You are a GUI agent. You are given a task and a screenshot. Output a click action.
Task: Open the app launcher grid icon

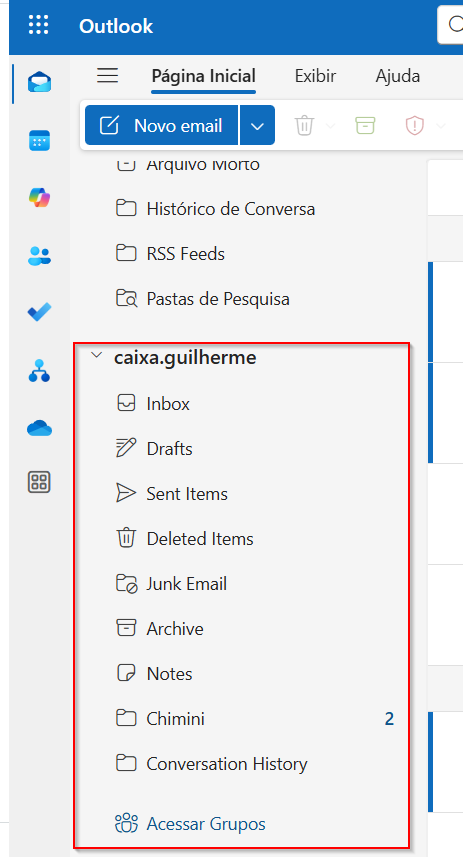coord(38,25)
